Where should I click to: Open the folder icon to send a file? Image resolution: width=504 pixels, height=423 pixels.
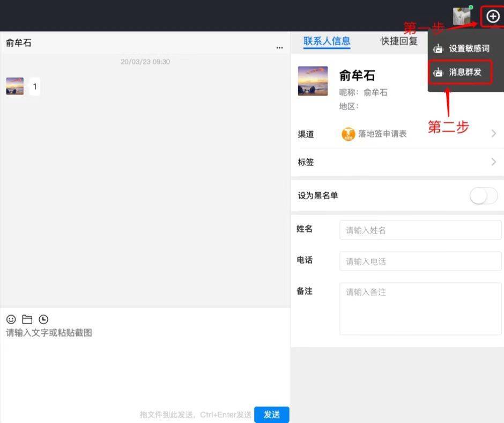(26, 319)
